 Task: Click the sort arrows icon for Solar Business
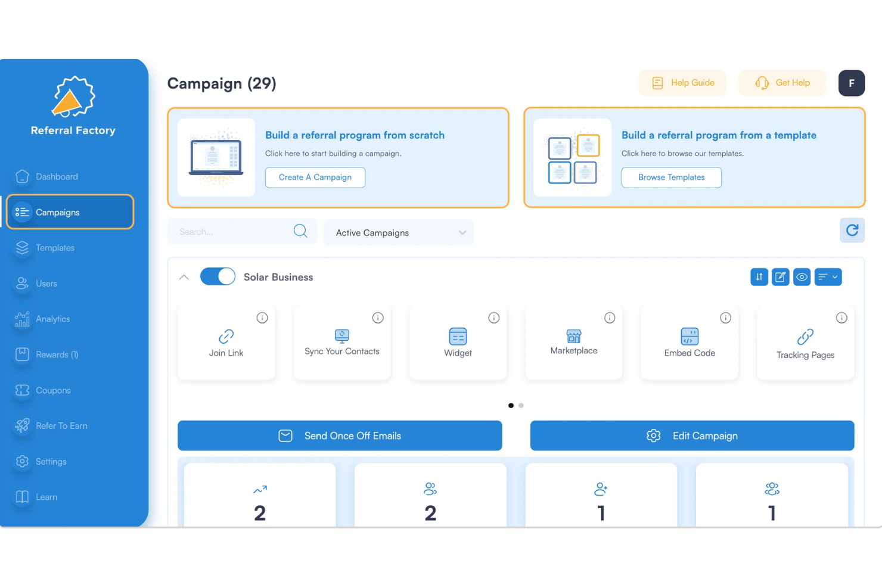pyautogui.click(x=759, y=277)
